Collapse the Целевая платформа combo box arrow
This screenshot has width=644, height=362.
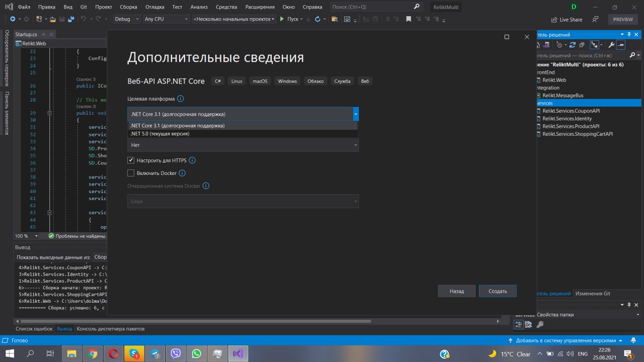click(x=356, y=114)
